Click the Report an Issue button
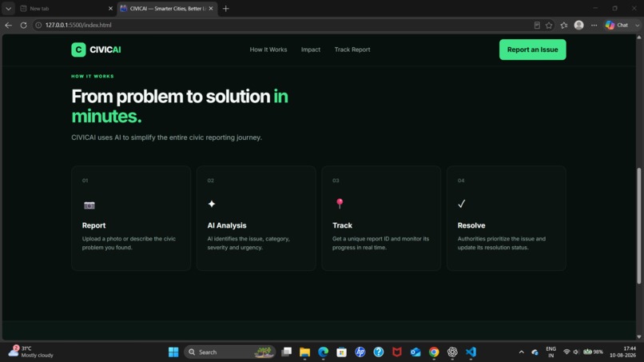The width and height of the screenshot is (644, 362). (532, 50)
